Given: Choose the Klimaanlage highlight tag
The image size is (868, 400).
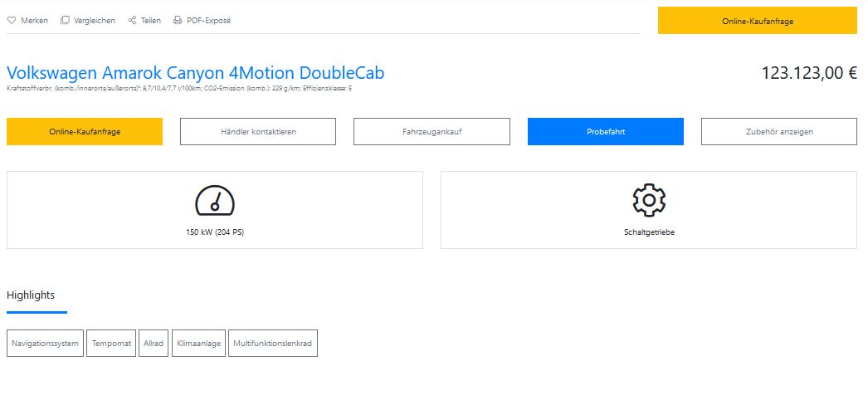Looking at the screenshot, I should 198,344.
